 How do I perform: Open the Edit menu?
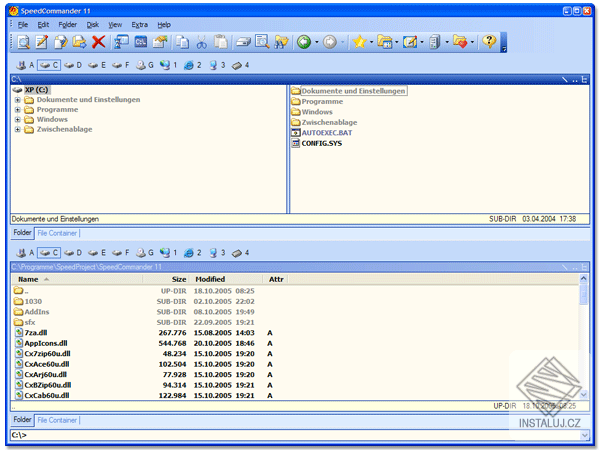43,25
